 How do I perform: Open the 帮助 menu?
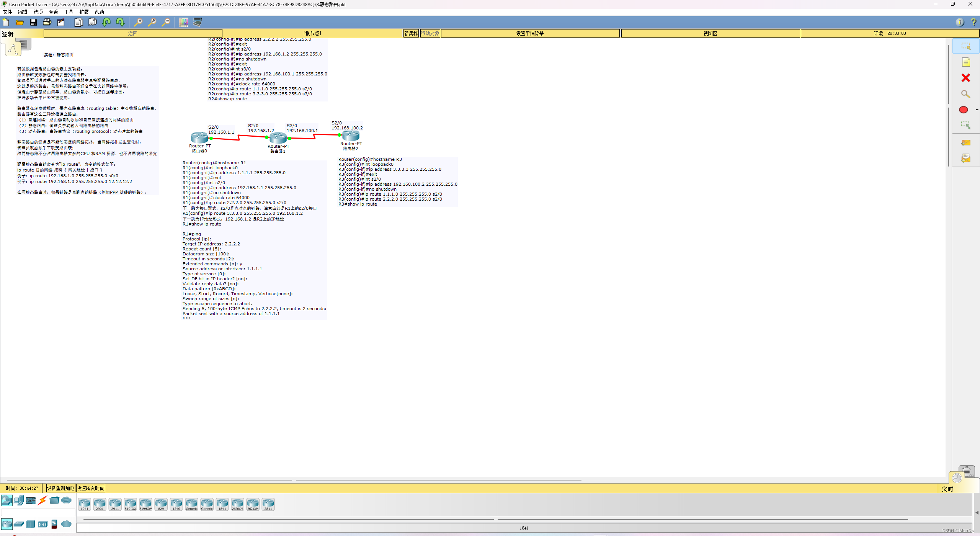click(x=99, y=12)
